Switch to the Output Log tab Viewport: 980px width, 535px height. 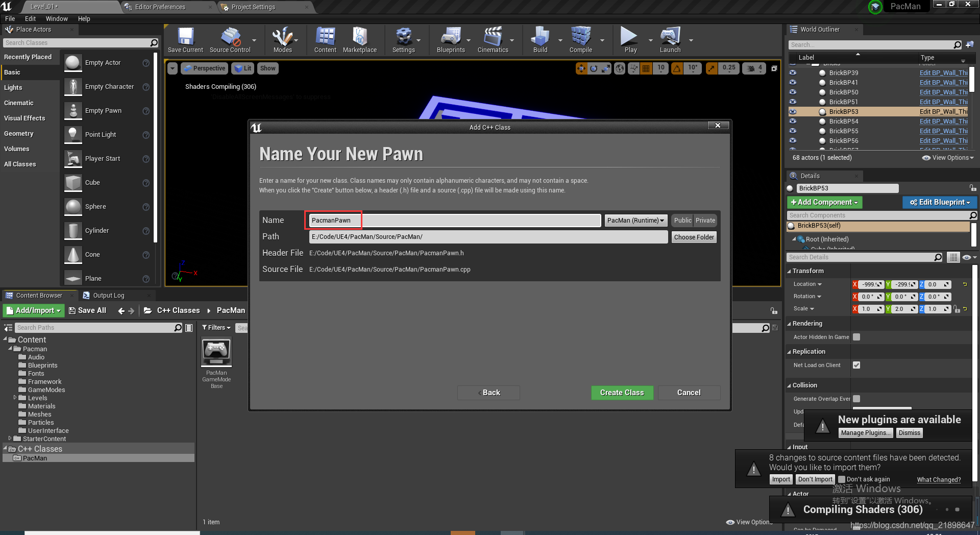(108, 296)
